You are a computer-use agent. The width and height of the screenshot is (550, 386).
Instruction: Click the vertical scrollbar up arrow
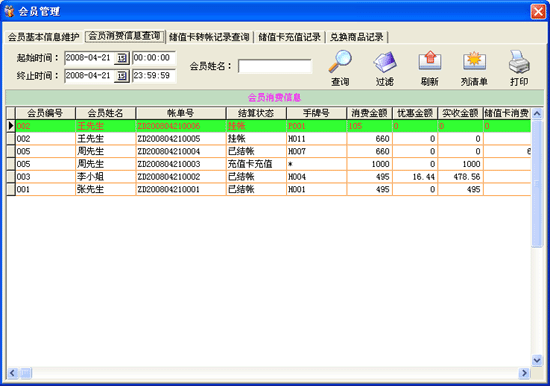[537, 113]
